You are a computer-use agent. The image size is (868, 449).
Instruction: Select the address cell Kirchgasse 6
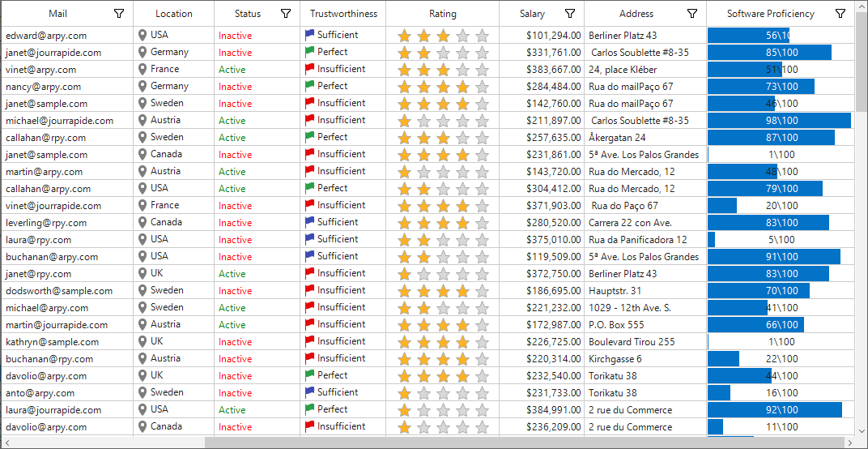coord(645,359)
